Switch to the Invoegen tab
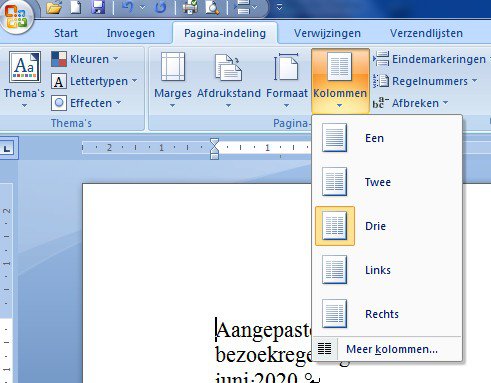491x383 pixels. tap(131, 33)
